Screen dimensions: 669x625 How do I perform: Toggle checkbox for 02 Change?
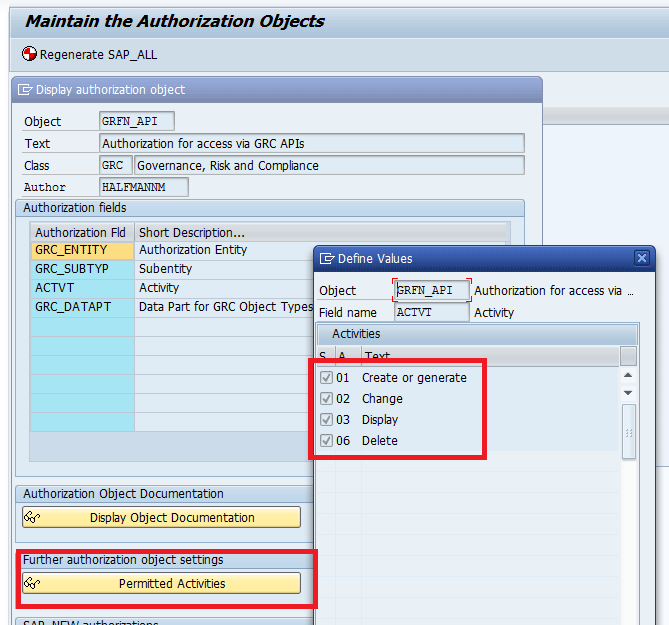click(326, 398)
